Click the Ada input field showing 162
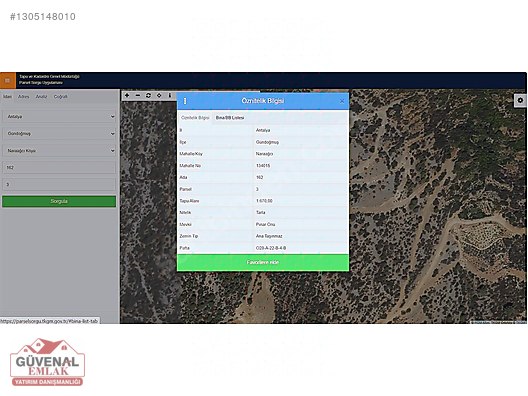This screenshot has height=396, width=528. pyautogui.click(x=59, y=167)
